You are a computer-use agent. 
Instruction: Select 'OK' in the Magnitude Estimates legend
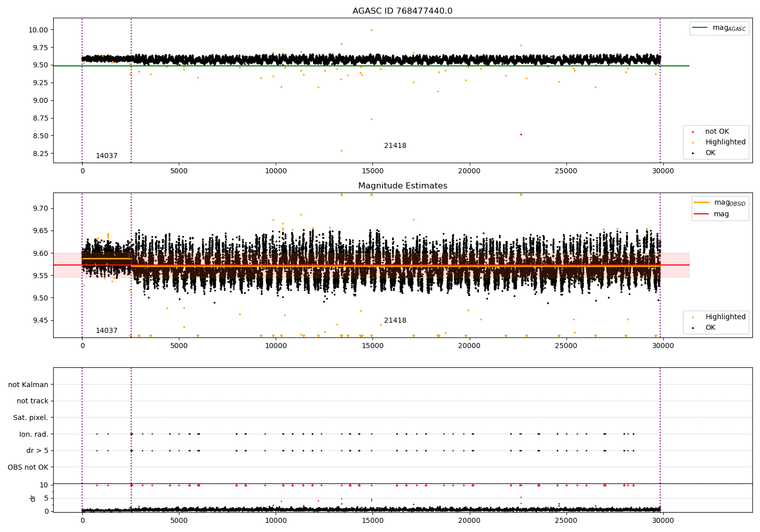tap(704, 328)
